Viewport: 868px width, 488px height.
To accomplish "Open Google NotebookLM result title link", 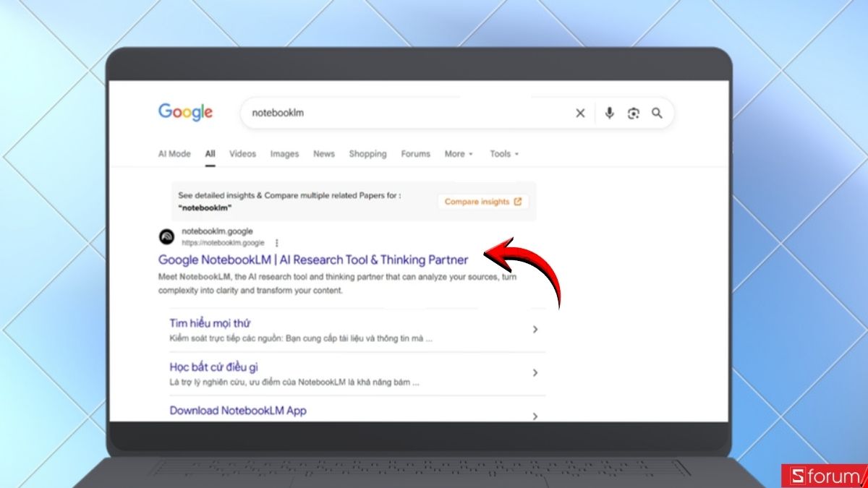I will (x=313, y=260).
